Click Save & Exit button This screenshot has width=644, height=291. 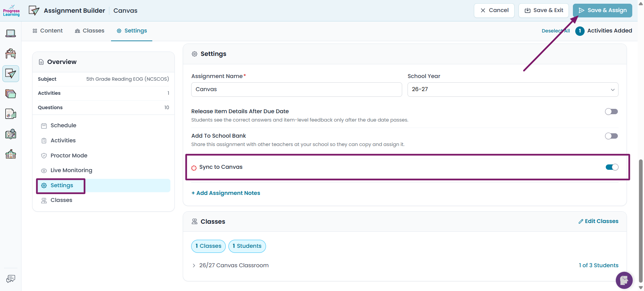tap(544, 10)
